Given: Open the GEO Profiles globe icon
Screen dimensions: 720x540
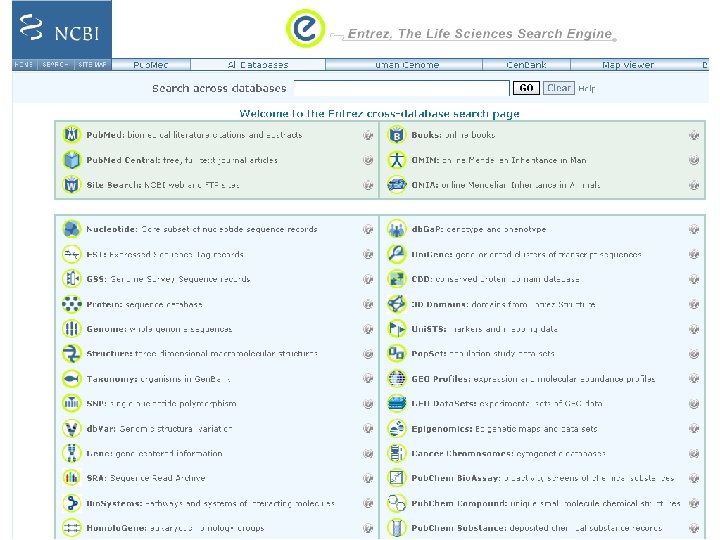Looking at the screenshot, I should pos(397,379).
